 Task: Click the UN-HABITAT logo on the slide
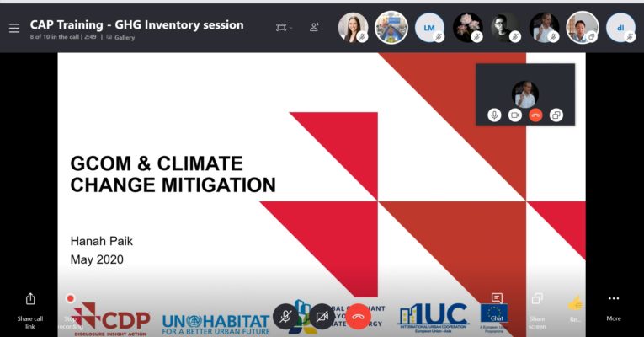[x=216, y=324]
